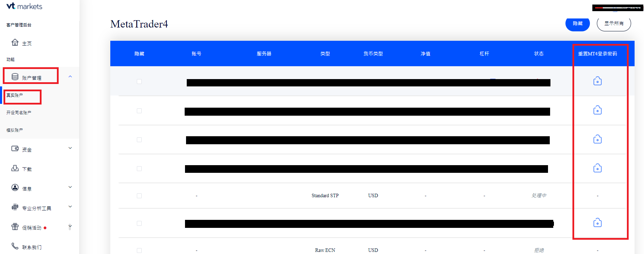644x254 pixels.
Task: Select the 账户管理 database icon
Action: [x=15, y=77]
